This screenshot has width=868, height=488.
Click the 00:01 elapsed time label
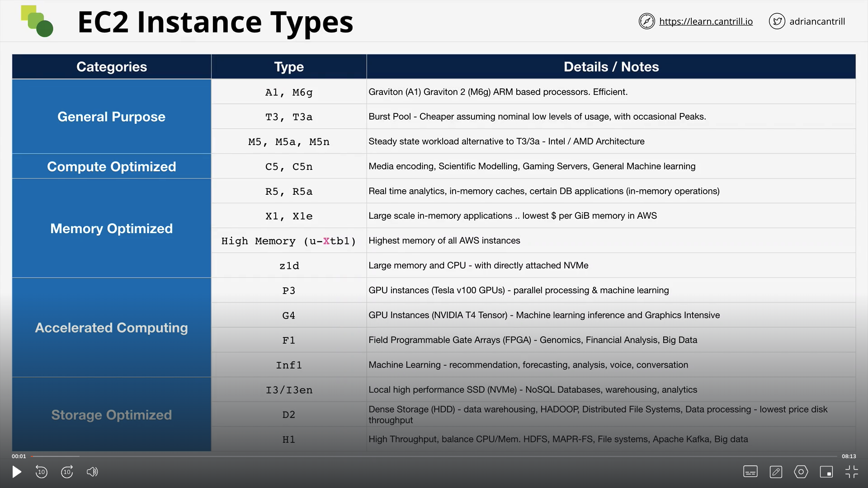pos(19,456)
